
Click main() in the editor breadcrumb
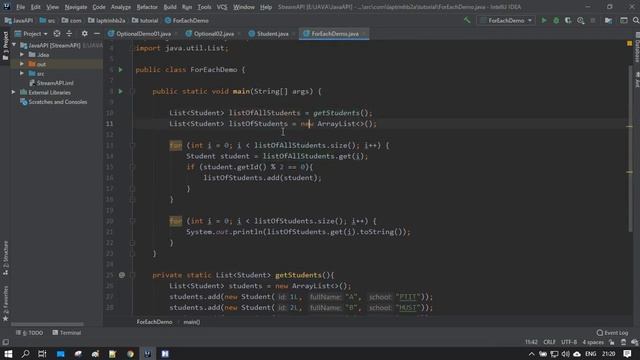click(191, 322)
